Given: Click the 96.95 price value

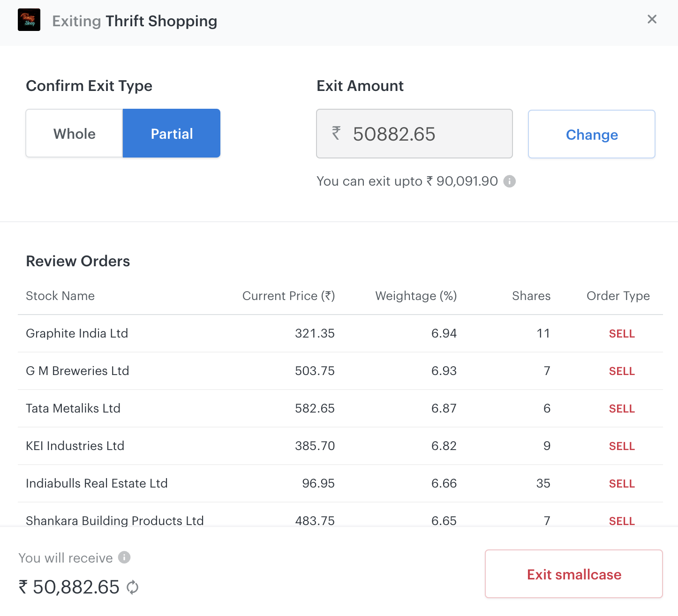Looking at the screenshot, I should point(318,483).
